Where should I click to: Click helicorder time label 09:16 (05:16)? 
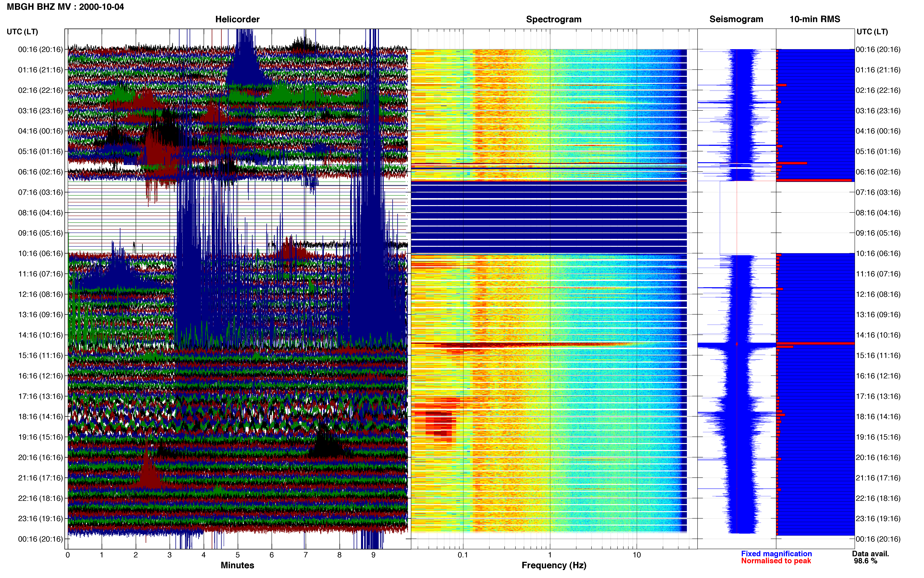[x=41, y=233]
